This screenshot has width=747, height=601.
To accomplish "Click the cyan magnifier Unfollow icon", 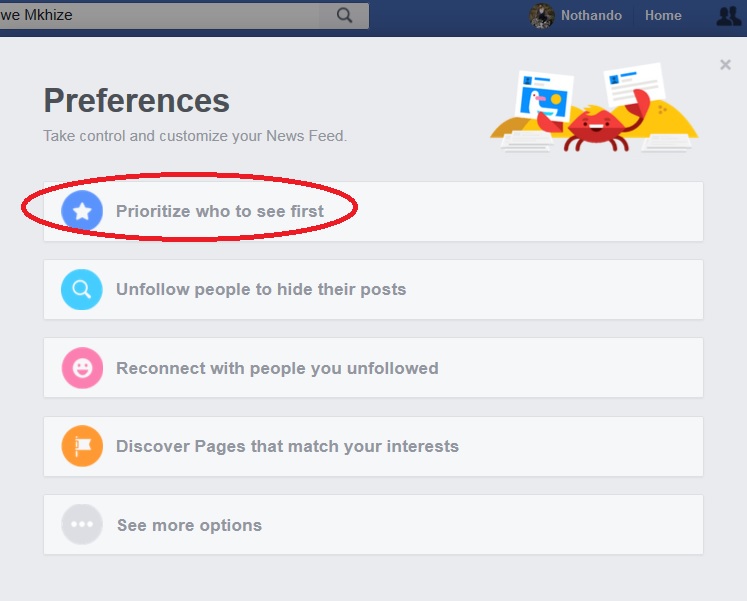I will pyautogui.click(x=82, y=290).
